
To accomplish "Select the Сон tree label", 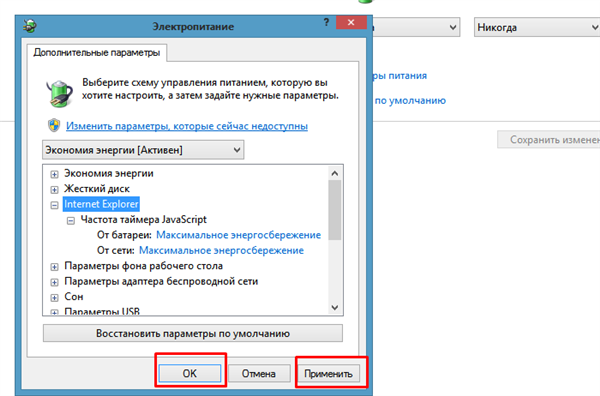I will tap(74, 297).
